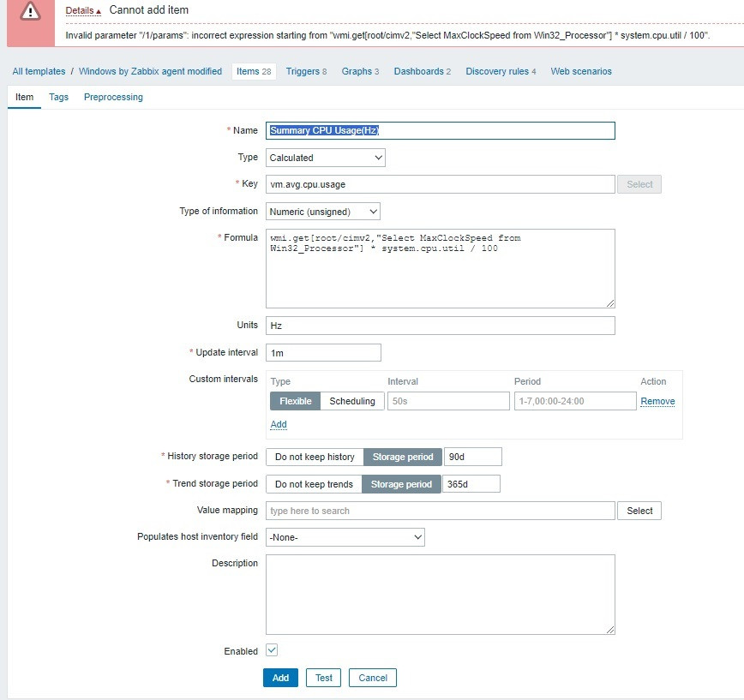744x700 pixels.
Task: Open the Triggers section
Action: [306, 71]
